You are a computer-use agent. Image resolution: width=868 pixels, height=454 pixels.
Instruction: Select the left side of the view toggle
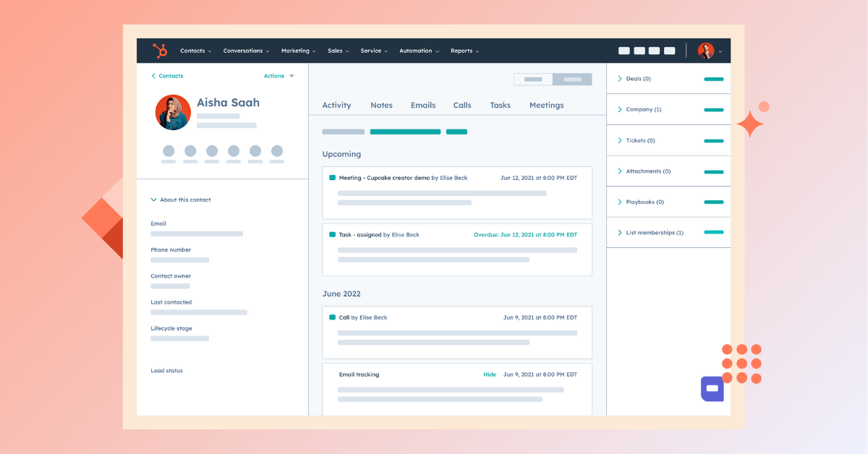(533, 80)
